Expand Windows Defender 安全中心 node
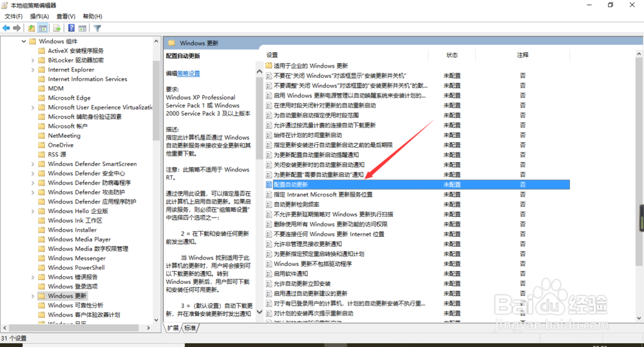 point(33,174)
